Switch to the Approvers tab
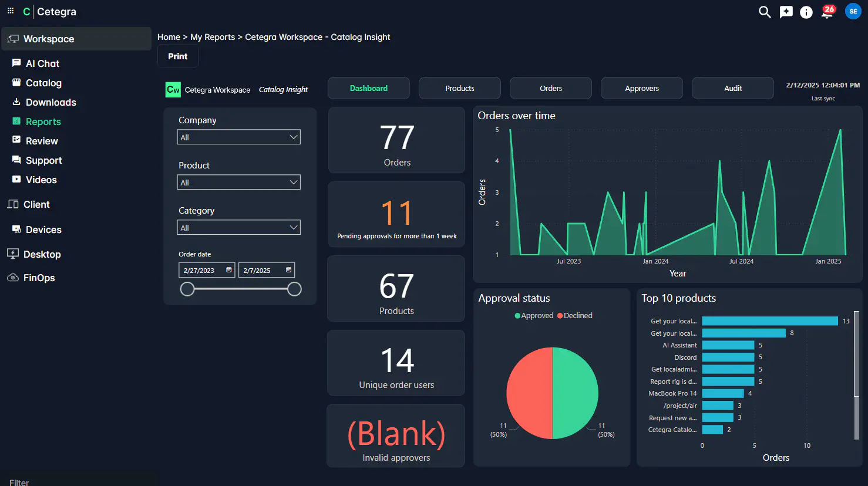This screenshot has height=486, width=868. 641,89
